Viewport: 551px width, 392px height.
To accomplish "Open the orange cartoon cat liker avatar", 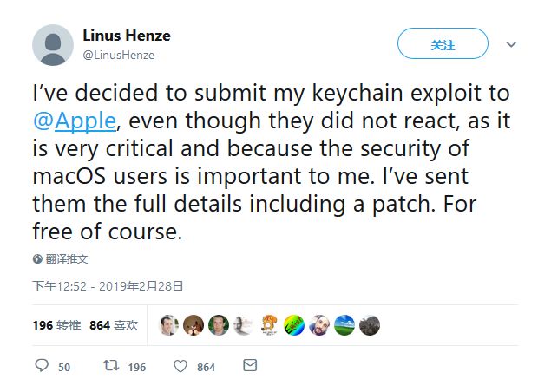I will 270,325.
